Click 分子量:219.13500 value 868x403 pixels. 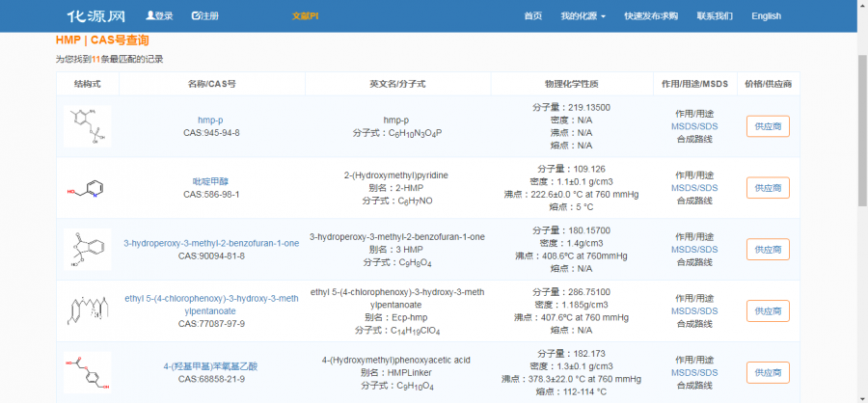point(572,107)
